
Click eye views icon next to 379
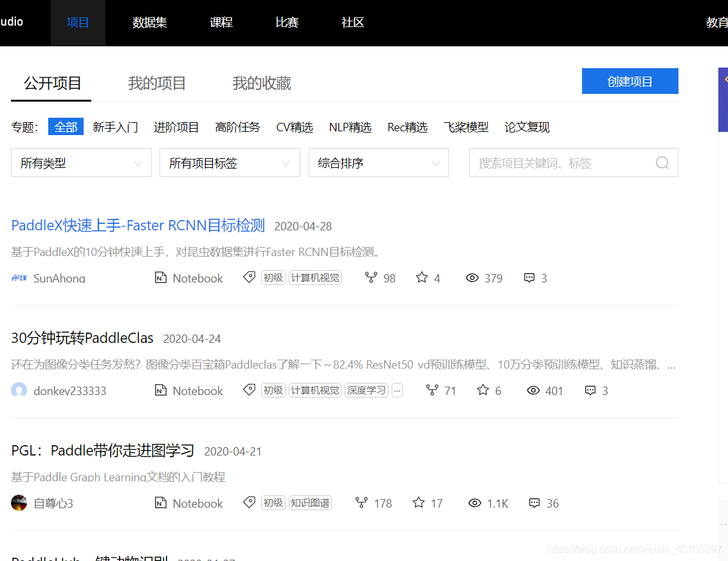pyautogui.click(x=472, y=278)
